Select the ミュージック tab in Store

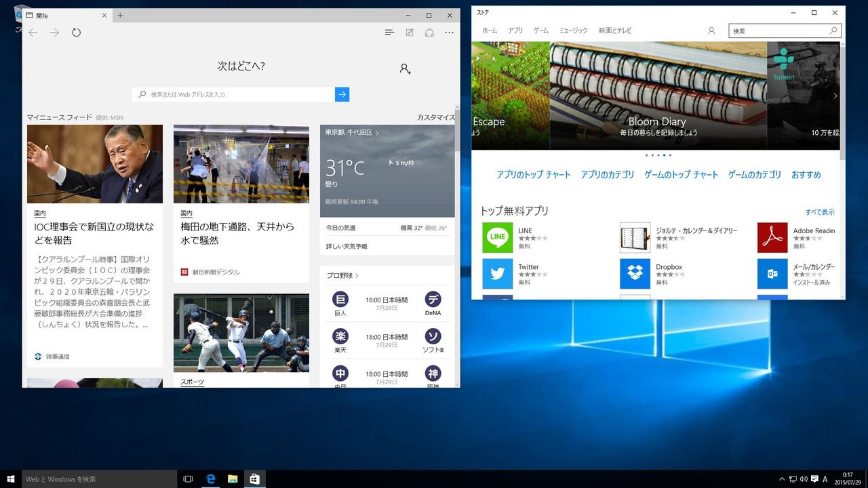tap(574, 30)
